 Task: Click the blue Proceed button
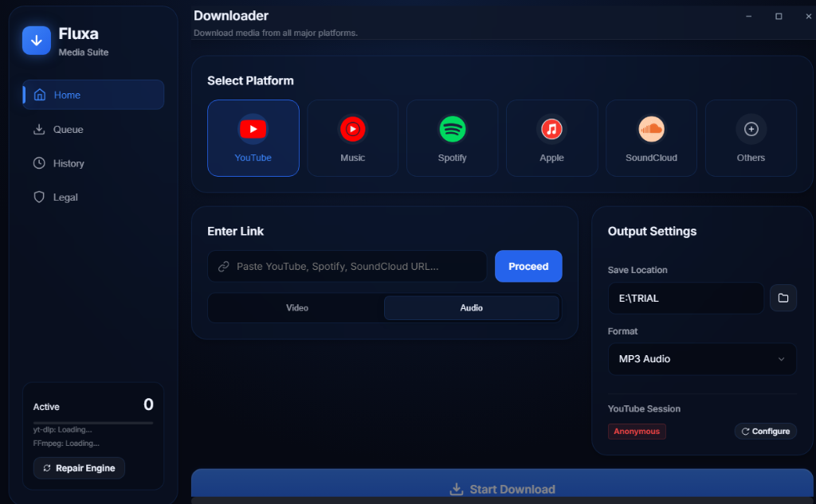tap(528, 266)
